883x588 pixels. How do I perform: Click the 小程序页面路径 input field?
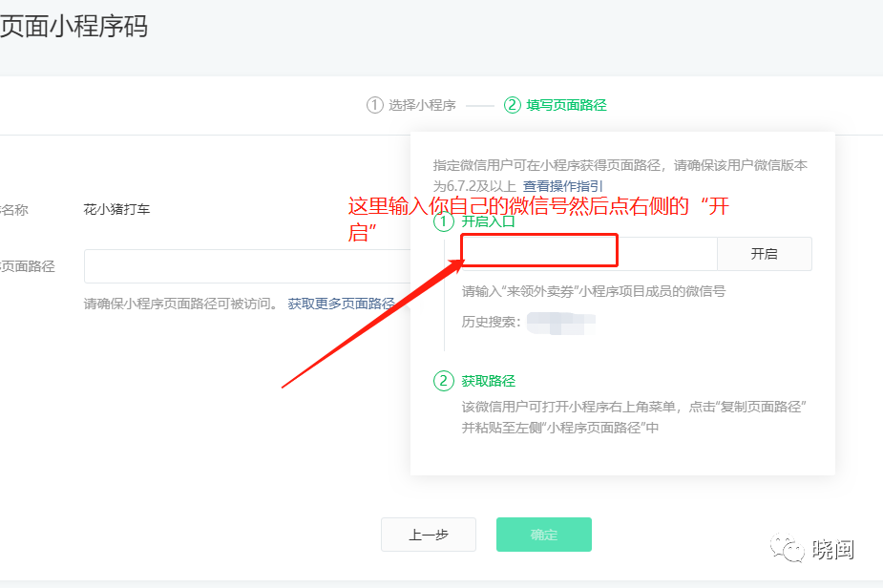tap(248, 266)
